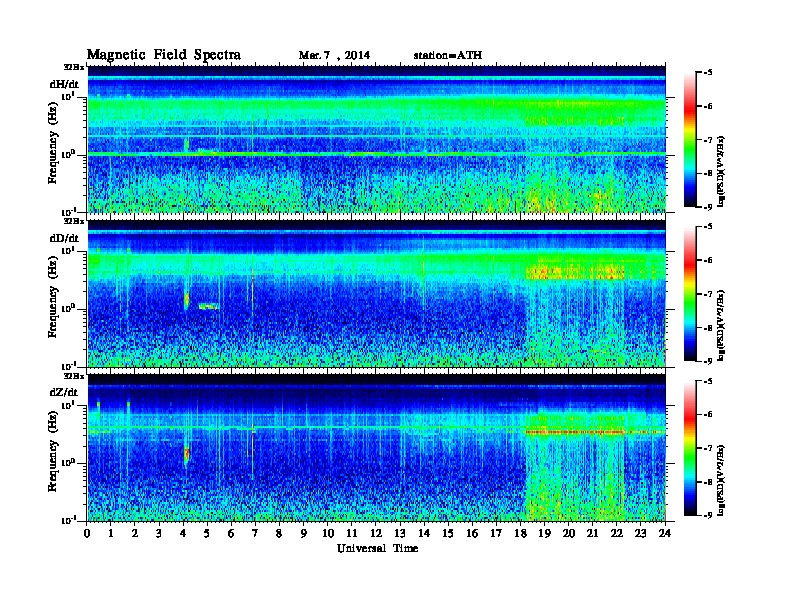Click hour 22 on the time axis
This screenshot has width=792, height=612.
pos(617,534)
